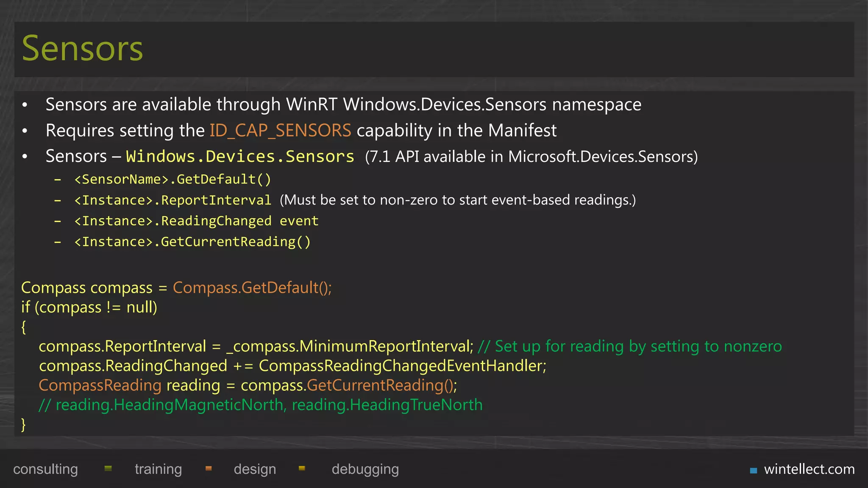The width and height of the screenshot is (868, 488).
Task: Click the Sensors slide title
Action: [83, 49]
